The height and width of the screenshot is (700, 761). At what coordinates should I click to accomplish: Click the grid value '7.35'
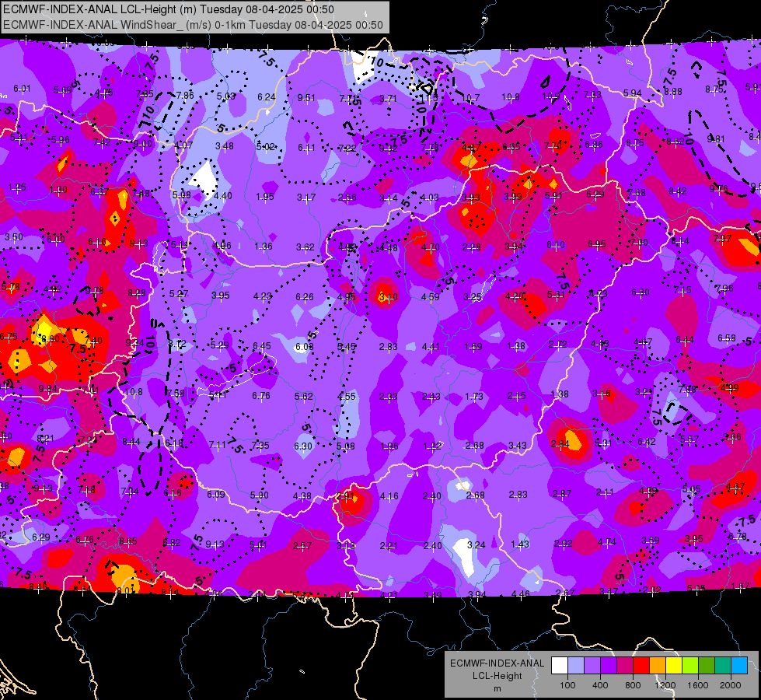click(x=260, y=445)
